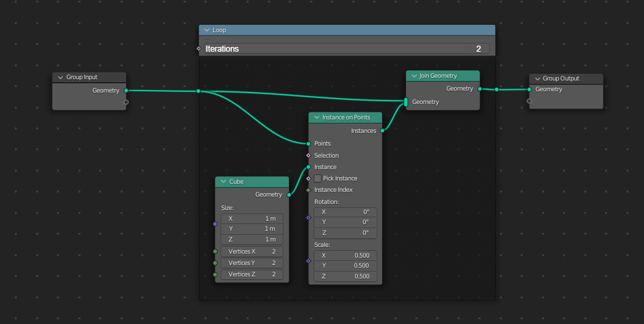The image size is (644, 324).
Task: Click the Vertices X field
Action: click(252, 252)
